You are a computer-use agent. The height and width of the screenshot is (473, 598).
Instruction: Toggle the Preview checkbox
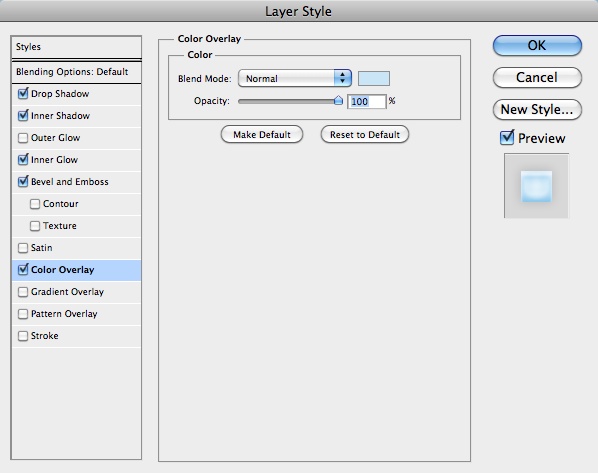[507, 137]
